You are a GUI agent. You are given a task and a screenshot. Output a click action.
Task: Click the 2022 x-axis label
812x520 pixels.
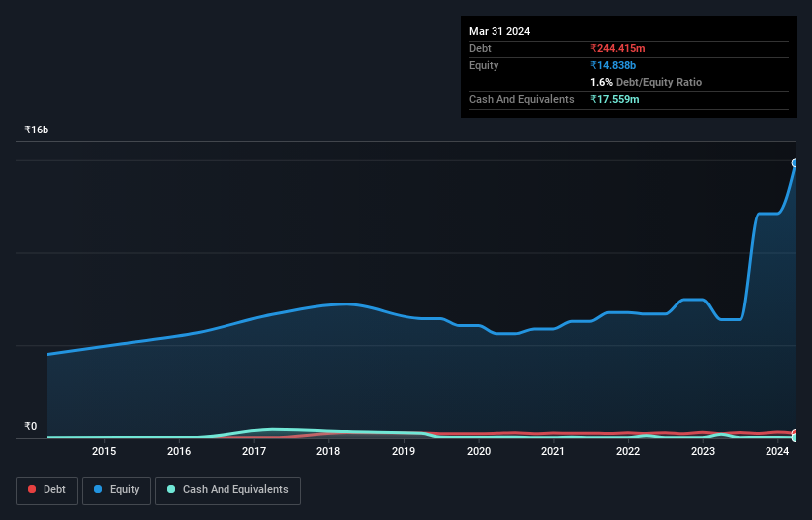[628, 451]
